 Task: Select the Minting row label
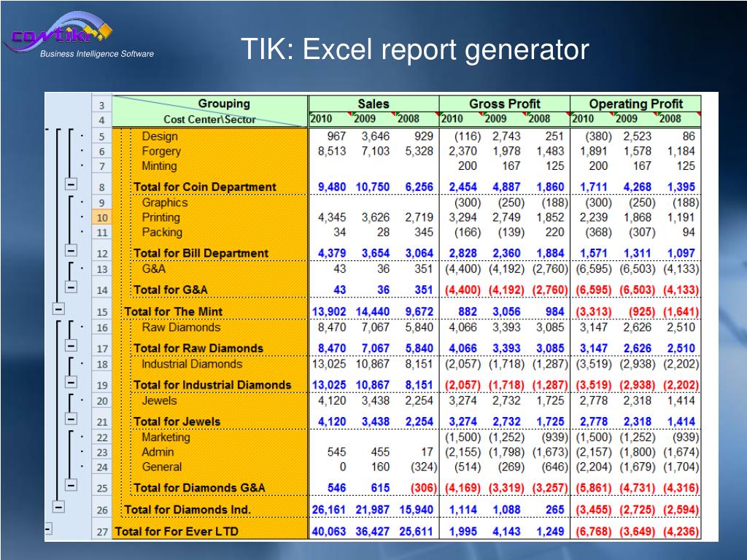coord(159,166)
